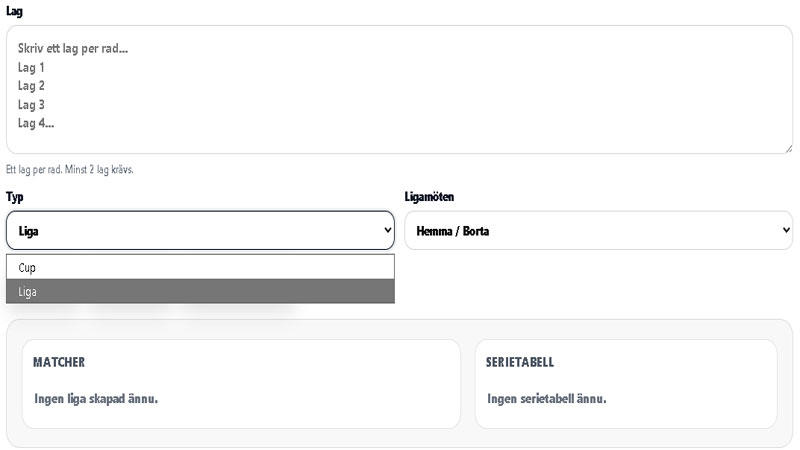The width and height of the screenshot is (800, 450).
Task: Click the hint text Ett lag per rad
Action: coord(70,170)
